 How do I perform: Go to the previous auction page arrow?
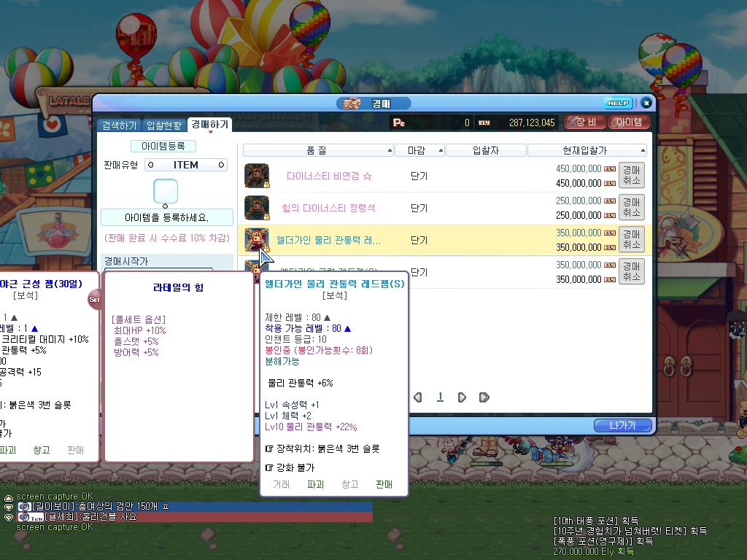click(x=418, y=397)
